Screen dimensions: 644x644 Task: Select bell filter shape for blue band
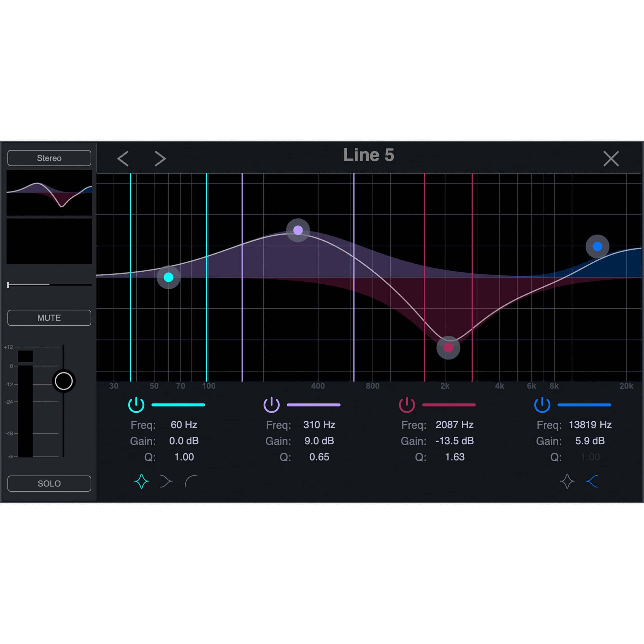[567, 481]
